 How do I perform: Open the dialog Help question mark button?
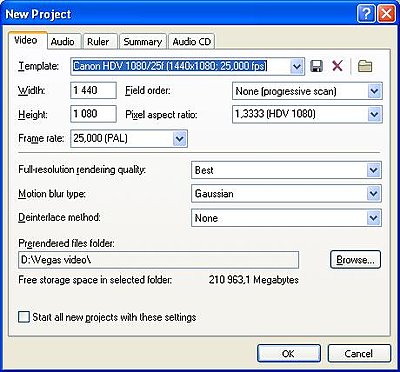click(x=365, y=15)
